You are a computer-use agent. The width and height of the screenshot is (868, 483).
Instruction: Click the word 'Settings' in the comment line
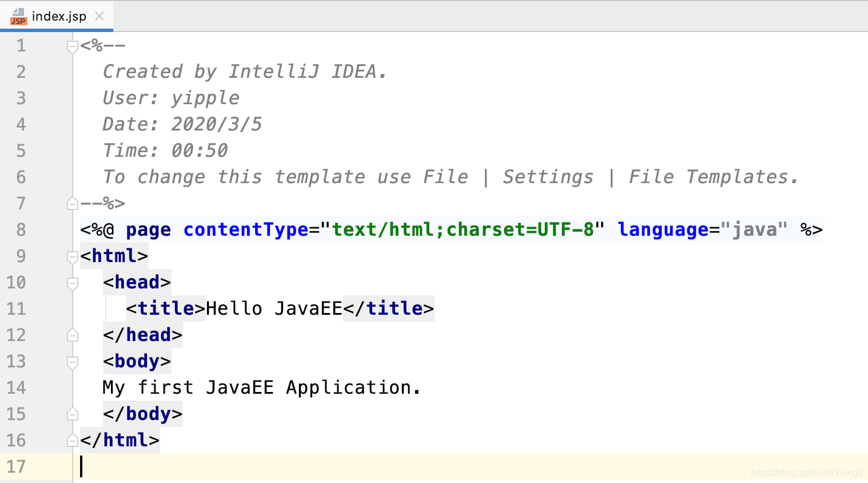pyautogui.click(x=548, y=177)
